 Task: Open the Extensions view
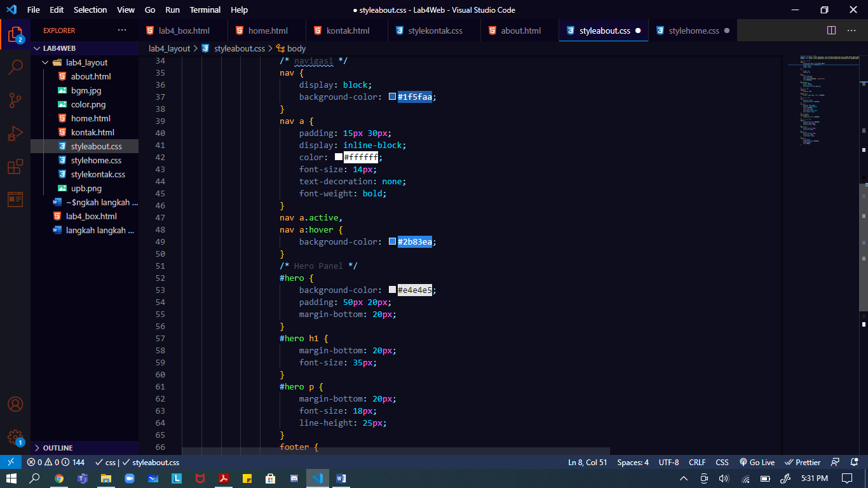coord(15,166)
